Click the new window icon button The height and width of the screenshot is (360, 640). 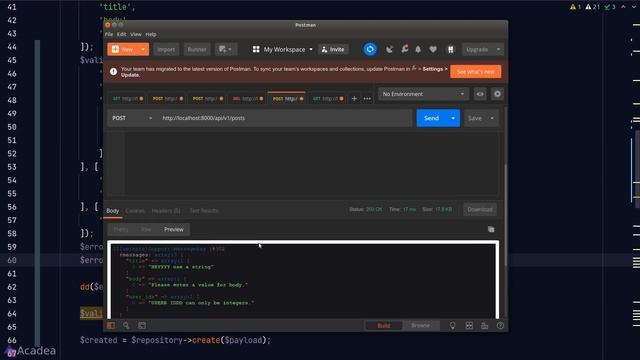225,49
